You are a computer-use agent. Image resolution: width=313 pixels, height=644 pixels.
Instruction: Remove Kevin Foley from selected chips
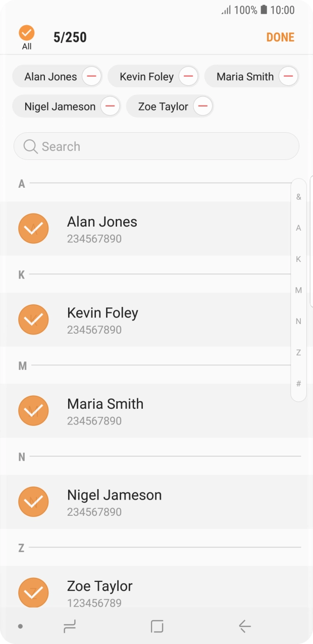point(188,77)
